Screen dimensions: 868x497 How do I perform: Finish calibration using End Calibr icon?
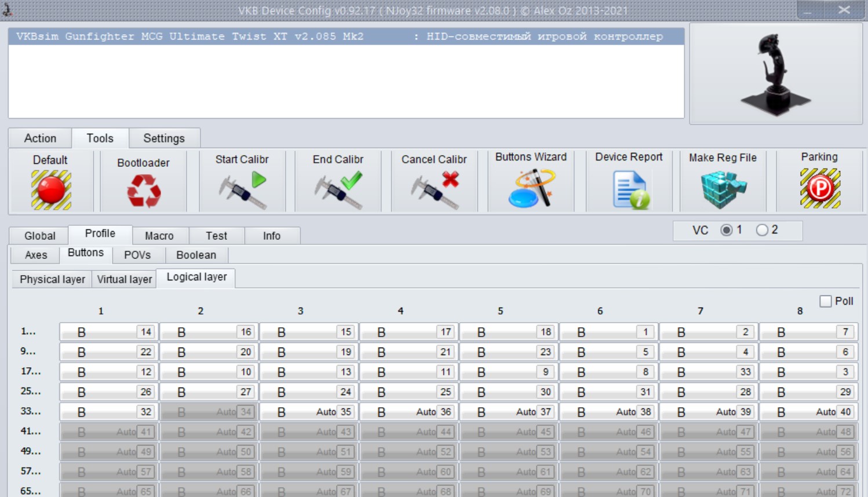click(x=339, y=190)
